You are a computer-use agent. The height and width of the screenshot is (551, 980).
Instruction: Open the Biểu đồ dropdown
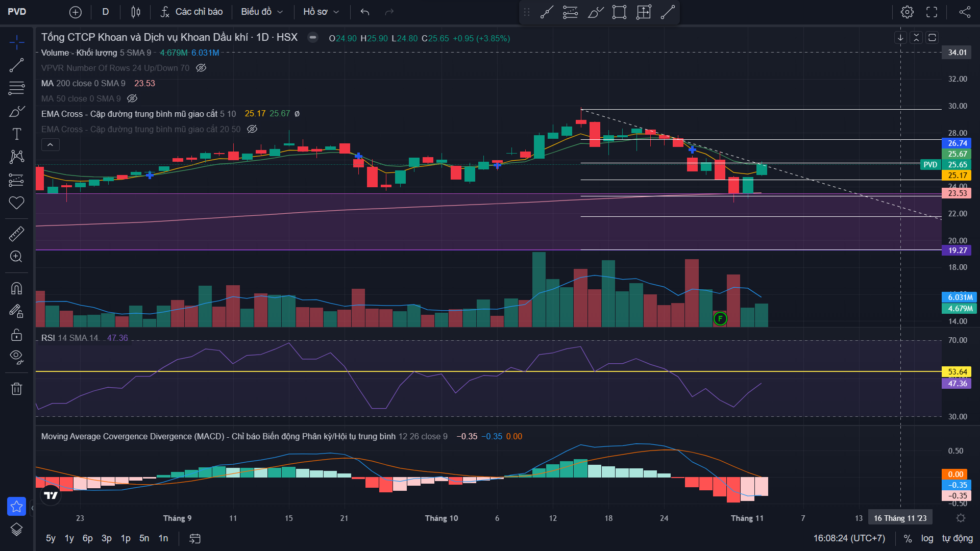click(261, 12)
